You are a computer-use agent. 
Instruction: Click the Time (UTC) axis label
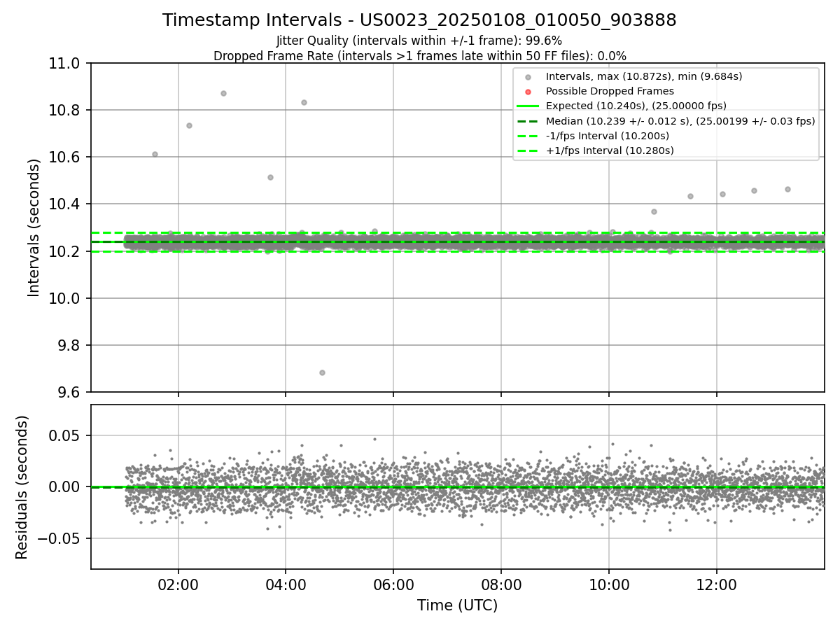pyautogui.click(x=457, y=605)
